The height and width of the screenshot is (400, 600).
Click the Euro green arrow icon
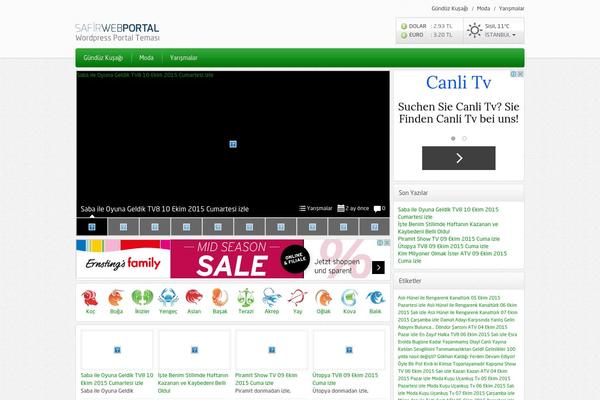click(404, 35)
